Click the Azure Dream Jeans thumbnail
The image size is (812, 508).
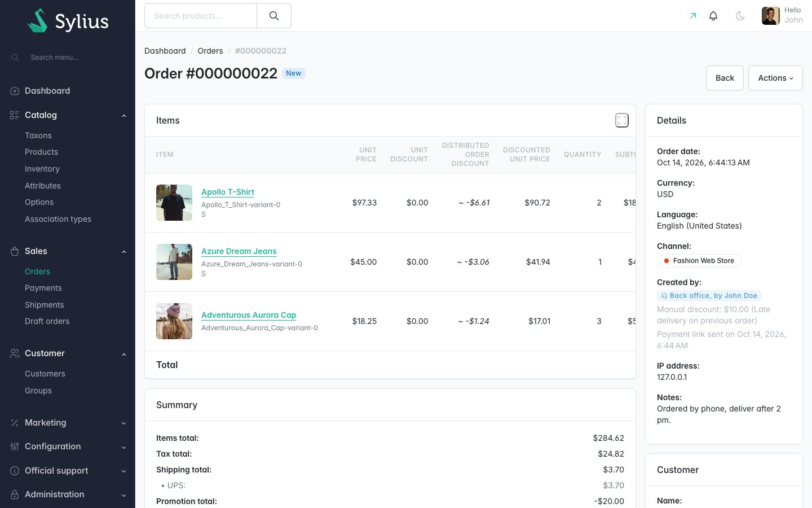point(174,262)
